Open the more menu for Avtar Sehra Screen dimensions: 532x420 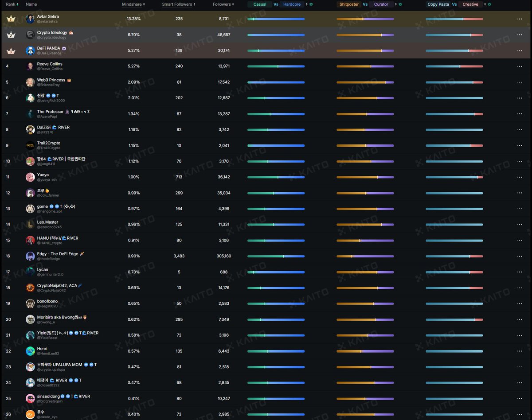pos(520,19)
